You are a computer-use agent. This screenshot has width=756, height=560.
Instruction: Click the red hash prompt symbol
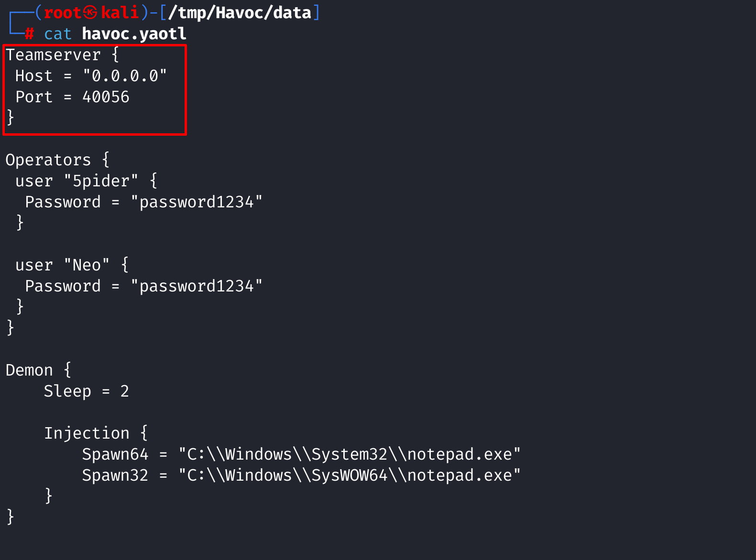point(30,34)
